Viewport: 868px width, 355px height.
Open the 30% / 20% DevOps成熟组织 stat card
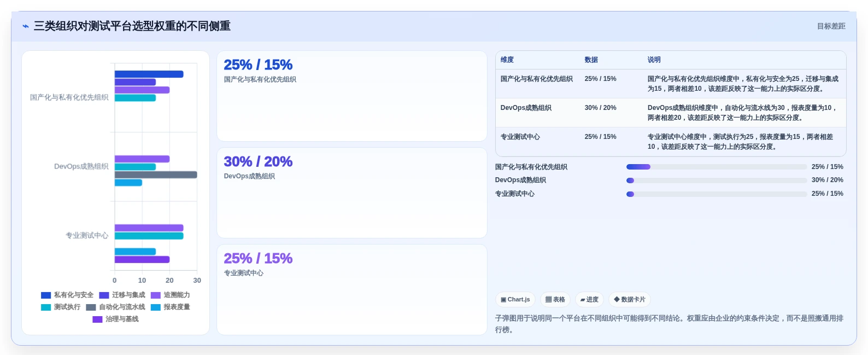pos(351,193)
